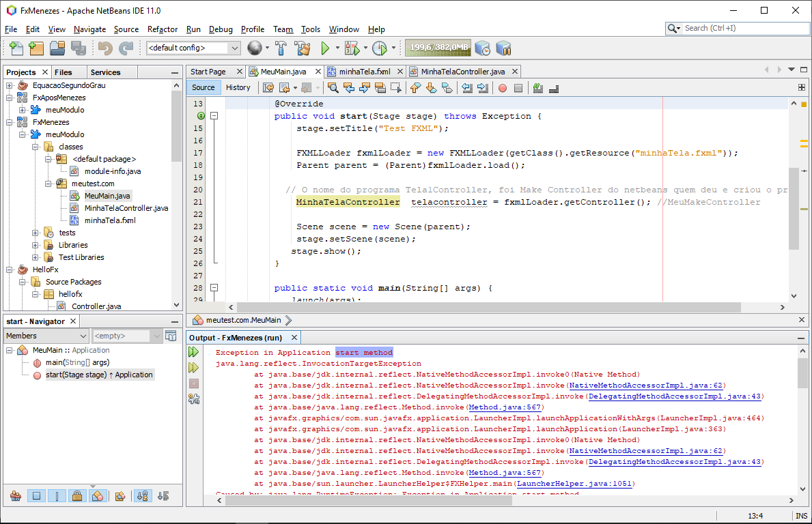Re-run the project from Output panel
The image size is (812, 524).
click(194, 352)
